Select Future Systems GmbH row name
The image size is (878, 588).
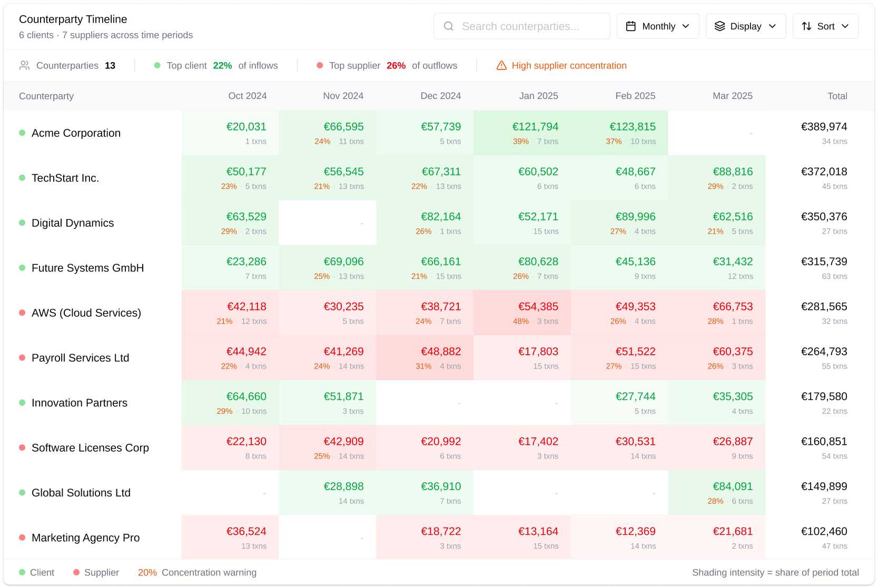click(87, 268)
